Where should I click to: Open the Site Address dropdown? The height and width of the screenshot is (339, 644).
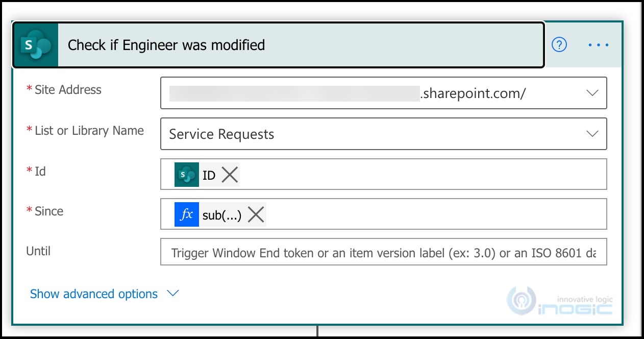(592, 93)
